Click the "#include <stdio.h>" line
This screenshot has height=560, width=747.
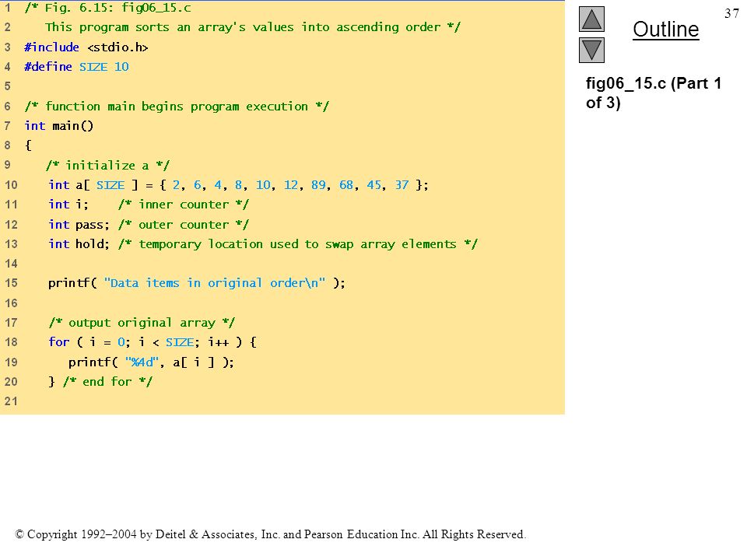tap(86, 47)
